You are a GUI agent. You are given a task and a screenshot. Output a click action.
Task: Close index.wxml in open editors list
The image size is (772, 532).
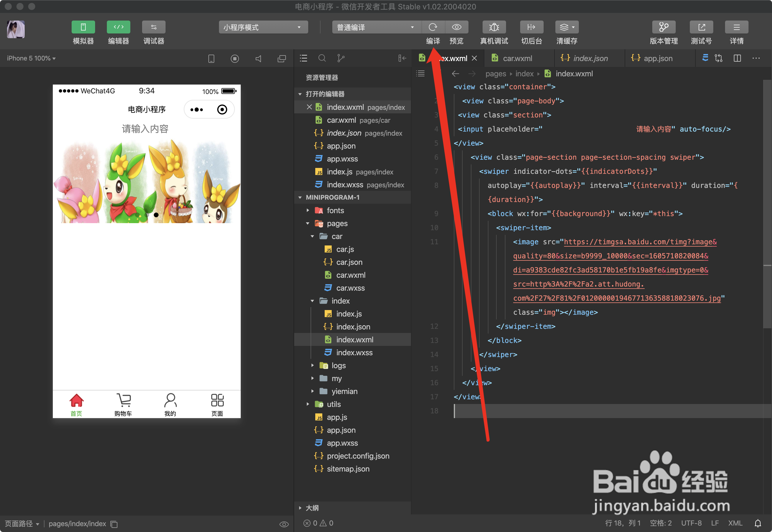309,107
